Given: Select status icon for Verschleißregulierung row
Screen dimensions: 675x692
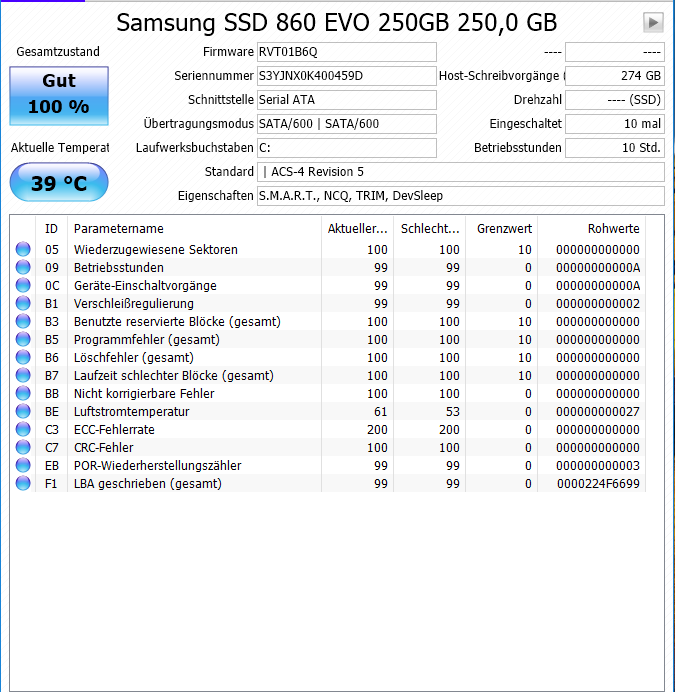Looking at the screenshot, I should (23, 303).
